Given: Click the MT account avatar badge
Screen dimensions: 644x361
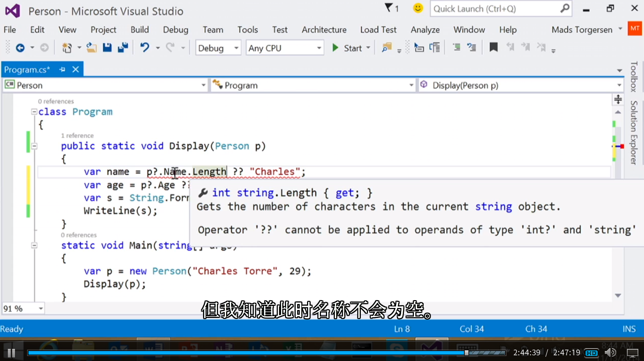Looking at the screenshot, I should tap(635, 29).
